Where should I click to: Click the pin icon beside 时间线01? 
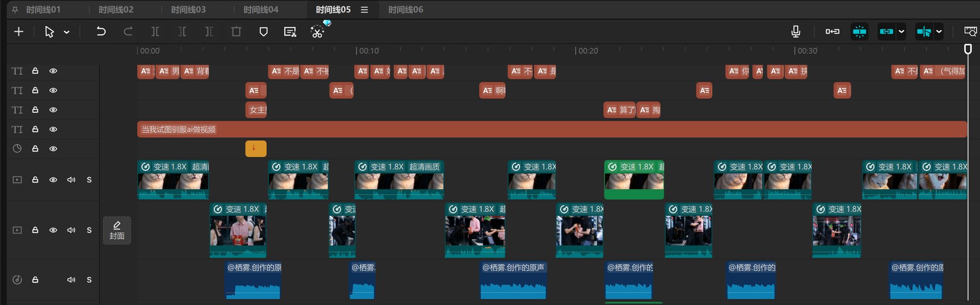[15, 9]
